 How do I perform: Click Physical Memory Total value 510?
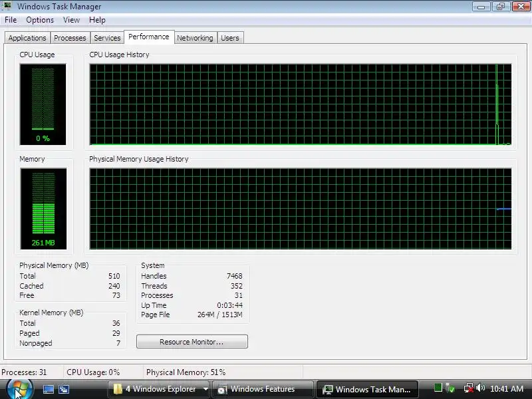[x=114, y=276]
